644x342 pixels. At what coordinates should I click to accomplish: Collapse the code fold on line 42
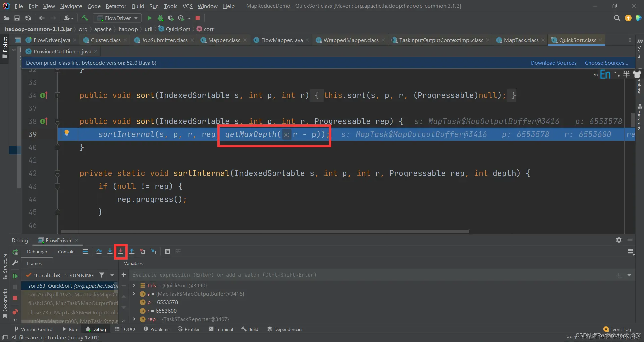pos(57,173)
